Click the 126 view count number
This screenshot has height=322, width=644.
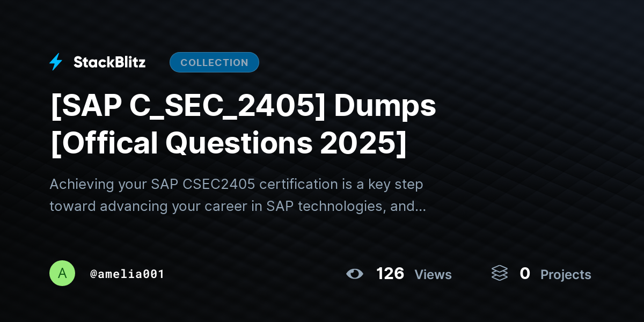(x=390, y=274)
